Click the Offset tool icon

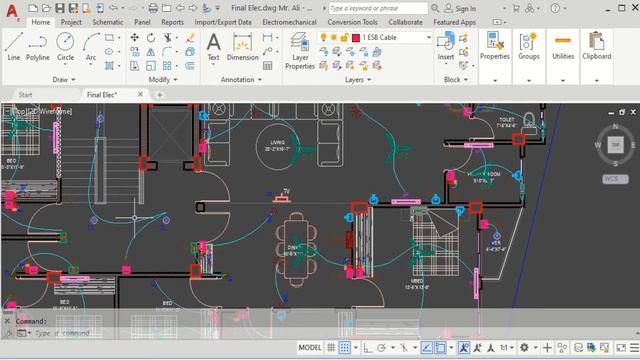[x=190, y=66]
